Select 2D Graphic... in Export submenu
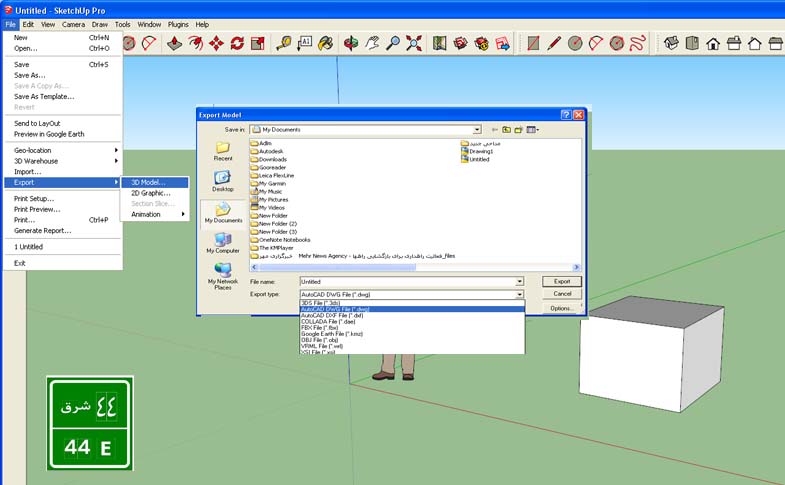 click(x=152, y=193)
